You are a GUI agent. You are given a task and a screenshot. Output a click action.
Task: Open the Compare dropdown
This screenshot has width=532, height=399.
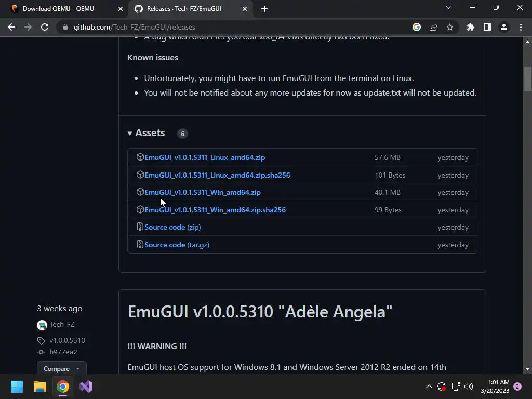tap(61, 368)
